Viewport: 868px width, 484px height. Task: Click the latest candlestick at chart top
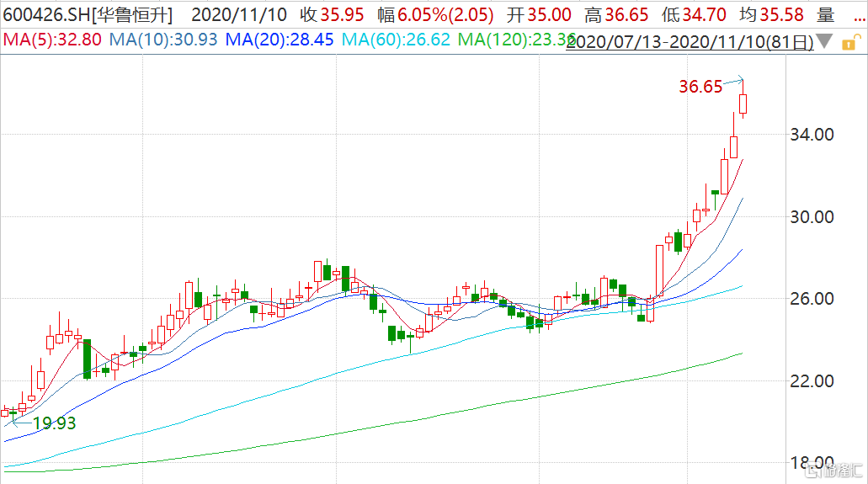click(x=743, y=104)
